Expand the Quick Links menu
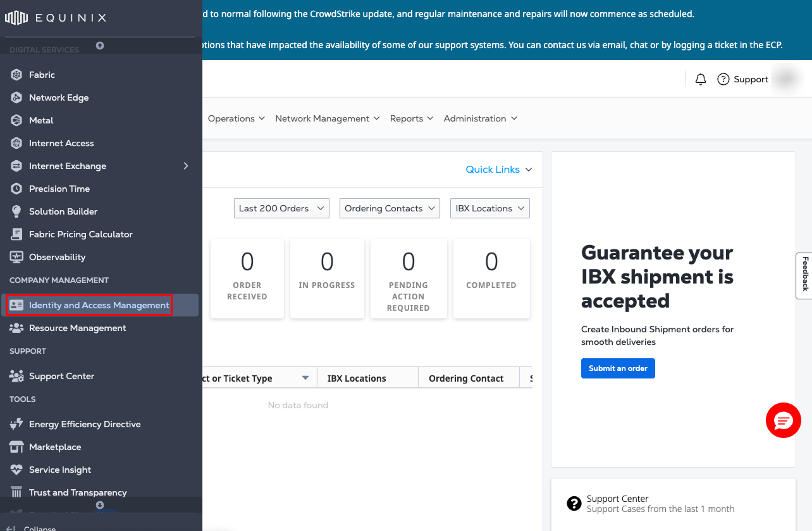Viewport: 812px width, 531px height. point(499,170)
